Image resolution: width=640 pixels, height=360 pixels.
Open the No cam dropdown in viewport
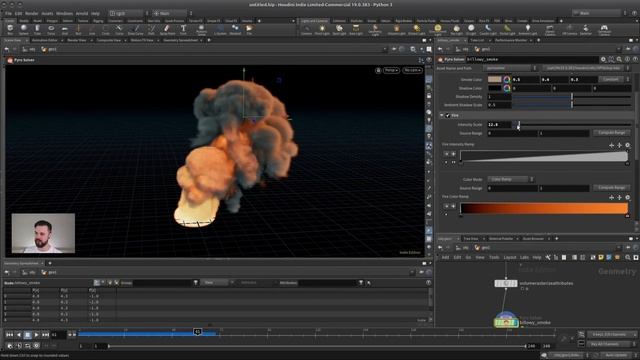(x=412, y=70)
